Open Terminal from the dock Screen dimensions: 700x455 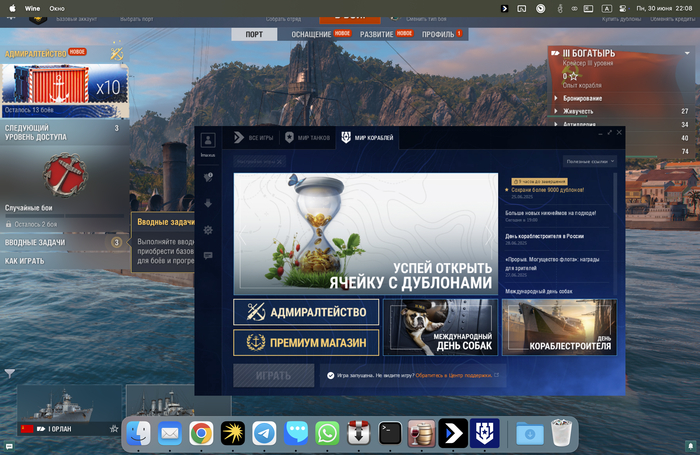click(390, 433)
